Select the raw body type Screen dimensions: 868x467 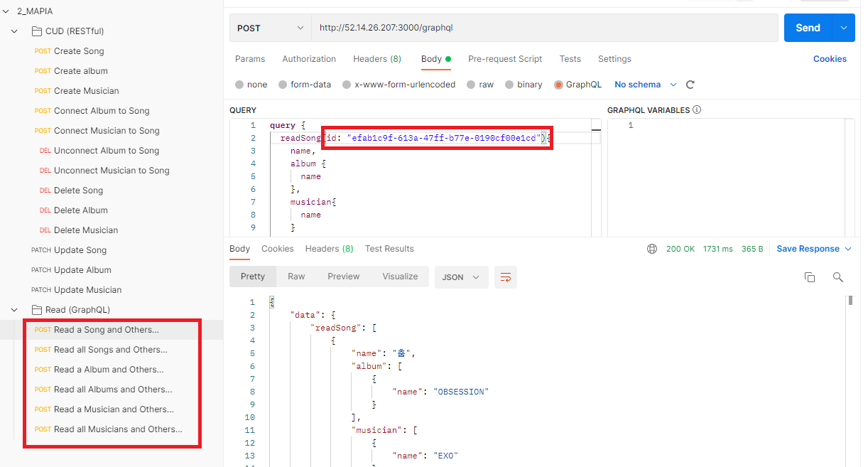pos(480,85)
